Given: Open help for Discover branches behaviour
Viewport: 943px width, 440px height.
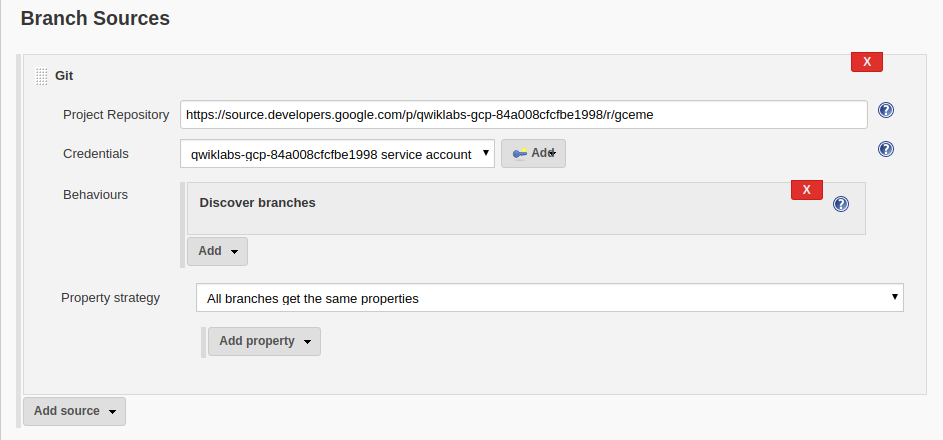Looking at the screenshot, I should pos(841,204).
